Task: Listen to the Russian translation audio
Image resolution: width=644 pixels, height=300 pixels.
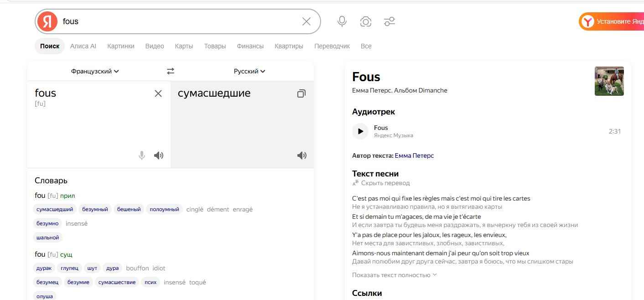Action: pos(302,155)
